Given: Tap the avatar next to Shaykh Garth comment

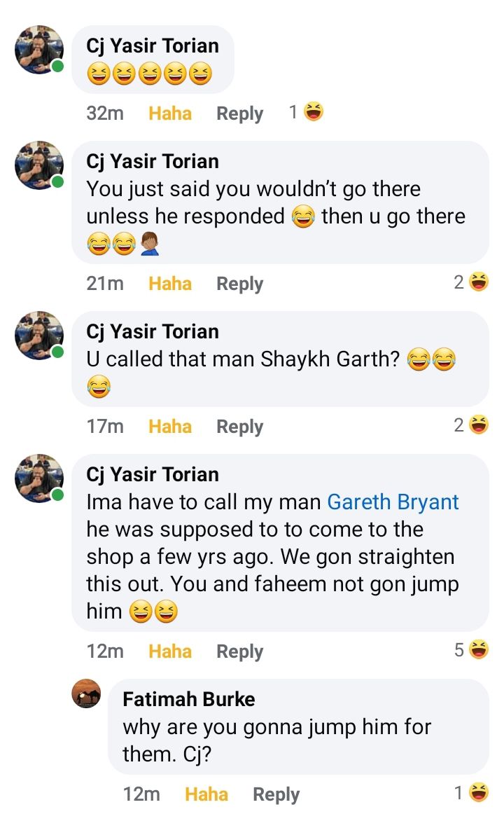Looking at the screenshot, I should click(39, 336).
